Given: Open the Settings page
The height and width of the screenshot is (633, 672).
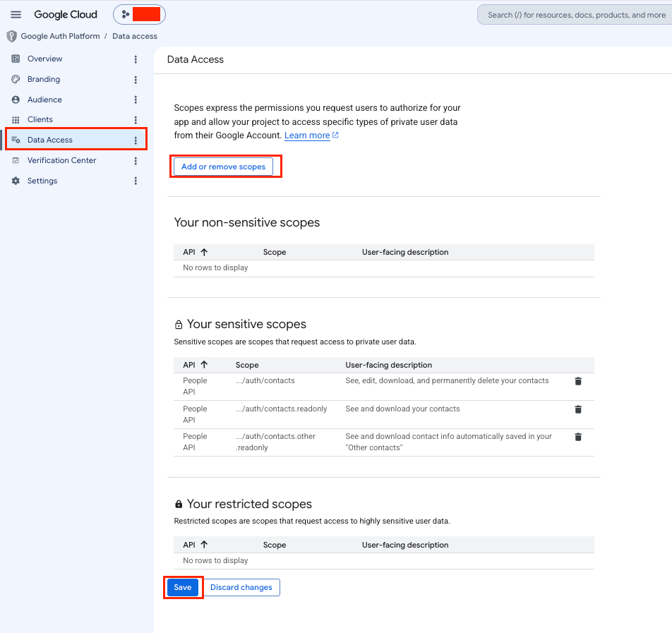Looking at the screenshot, I should click(x=42, y=181).
